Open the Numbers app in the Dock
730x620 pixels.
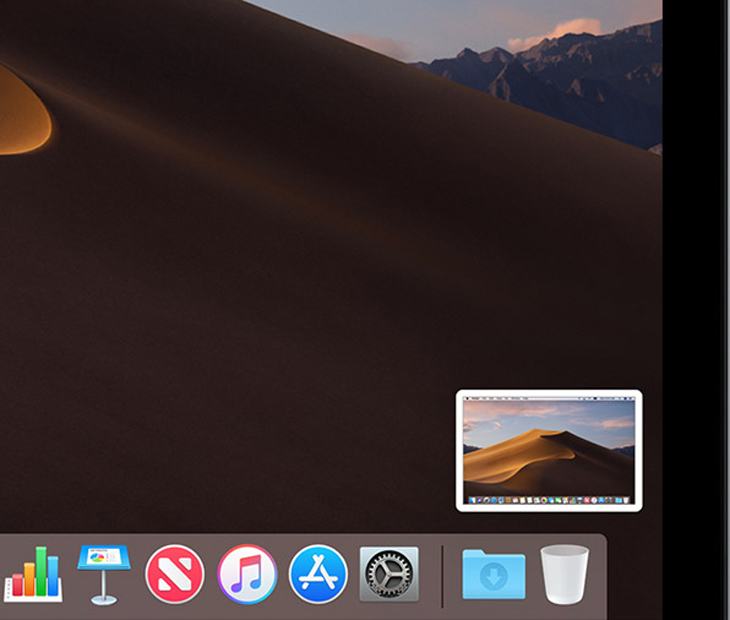[33, 574]
